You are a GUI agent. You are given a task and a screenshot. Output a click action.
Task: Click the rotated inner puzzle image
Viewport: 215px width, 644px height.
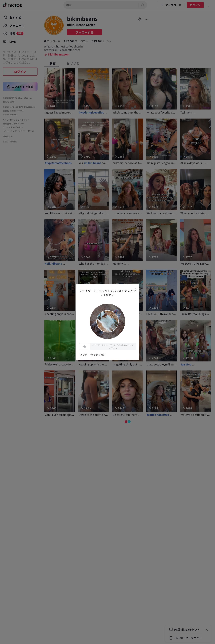[107, 321]
